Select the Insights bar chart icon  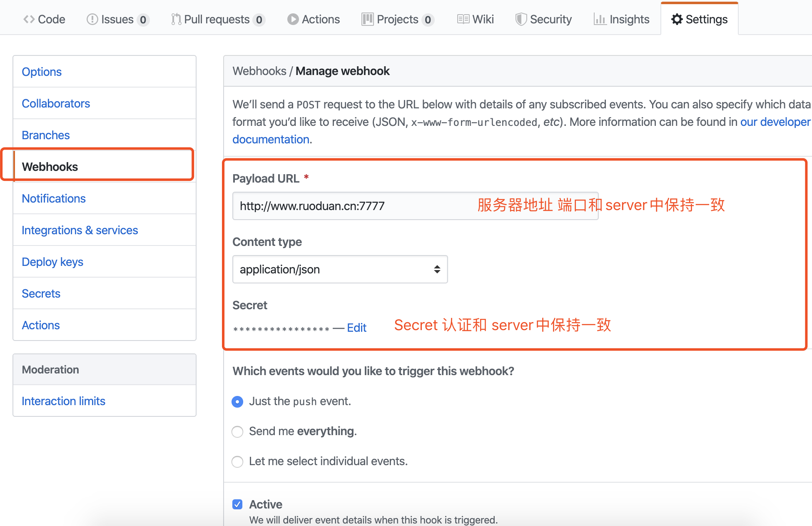point(600,19)
